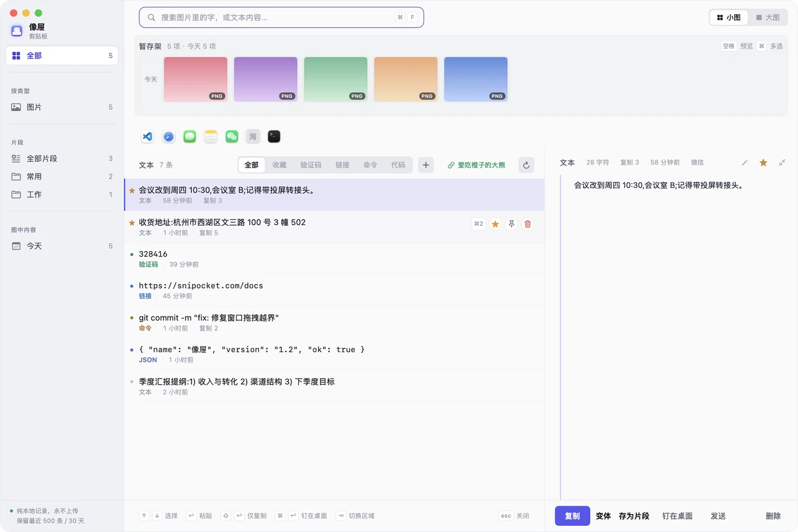Viewport: 798px width, 532px height.
Task: Toggle favorite star on 收货地址 row actions
Action: (495, 224)
